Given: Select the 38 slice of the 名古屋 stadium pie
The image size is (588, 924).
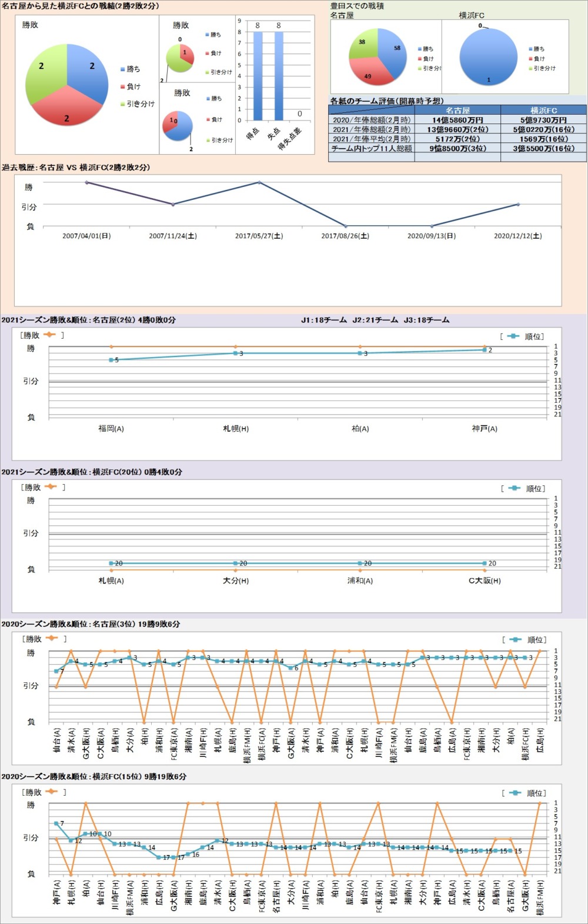Looking at the screenshot, I should click(x=363, y=43).
